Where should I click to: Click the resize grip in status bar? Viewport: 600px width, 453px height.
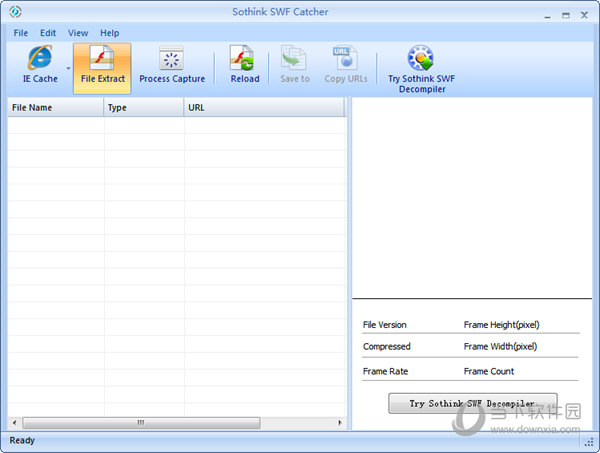click(589, 442)
